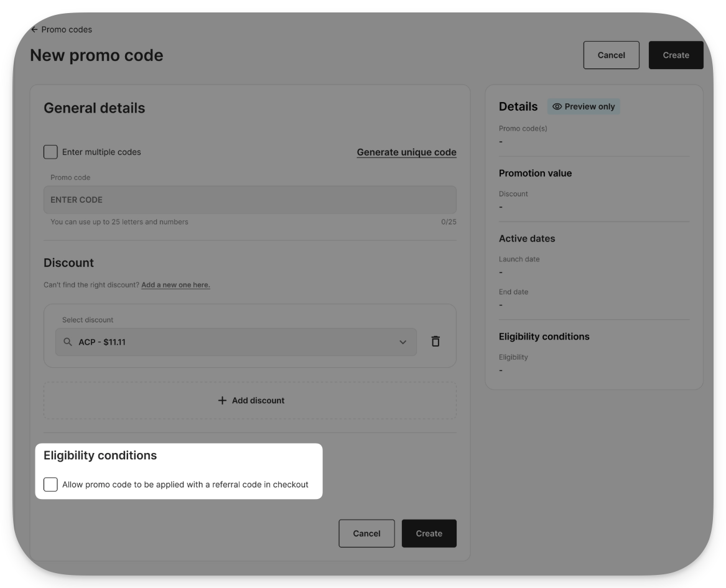726x588 pixels.
Task: Click the bottom Create button below Eligibility conditions
Action: point(429,533)
